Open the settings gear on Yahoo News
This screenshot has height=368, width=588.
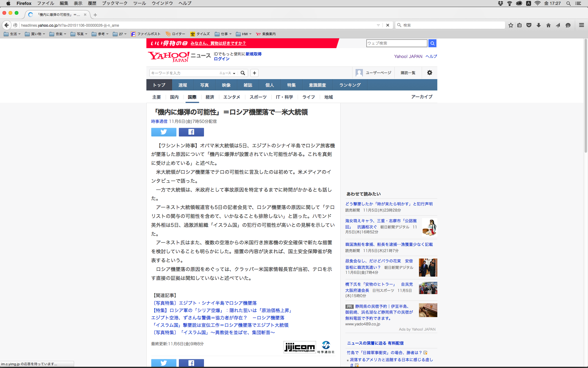(x=429, y=73)
